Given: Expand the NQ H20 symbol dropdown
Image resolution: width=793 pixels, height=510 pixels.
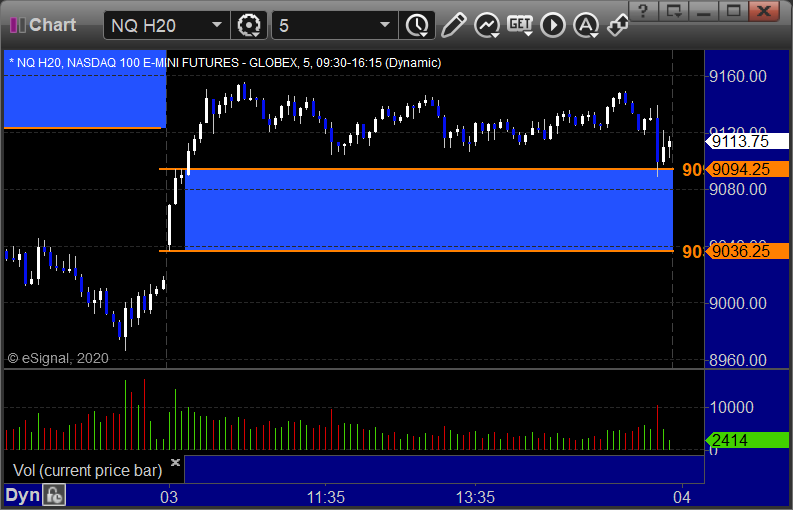Looking at the screenshot, I should [216, 25].
